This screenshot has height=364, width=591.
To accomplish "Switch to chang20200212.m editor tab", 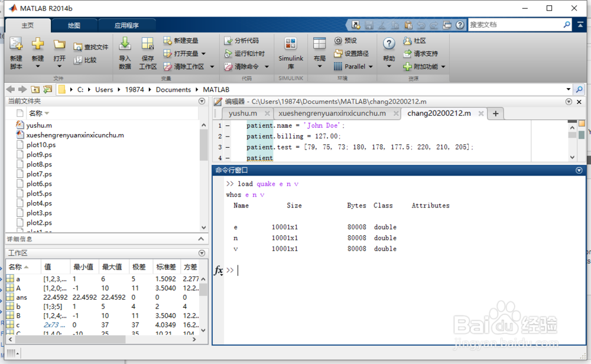I will coord(439,113).
